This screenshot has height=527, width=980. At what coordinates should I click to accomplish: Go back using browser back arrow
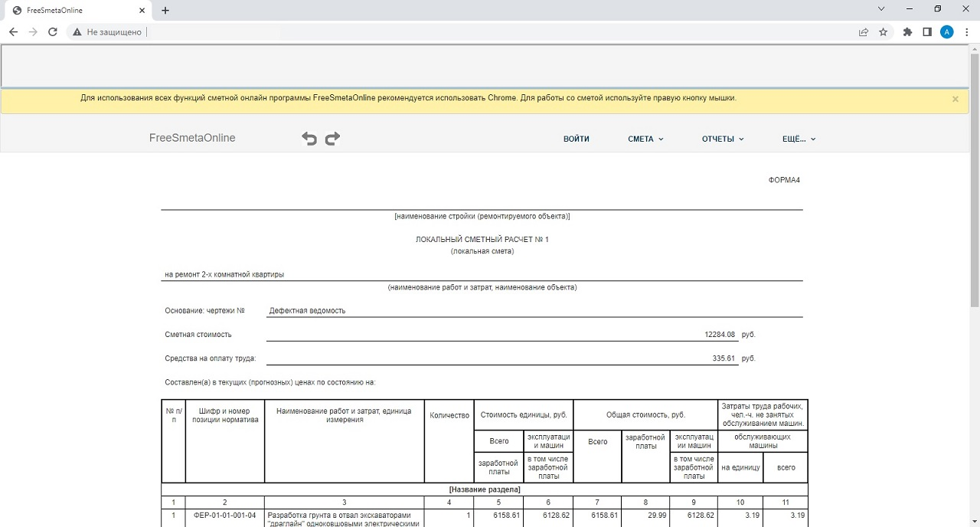coord(13,32)
